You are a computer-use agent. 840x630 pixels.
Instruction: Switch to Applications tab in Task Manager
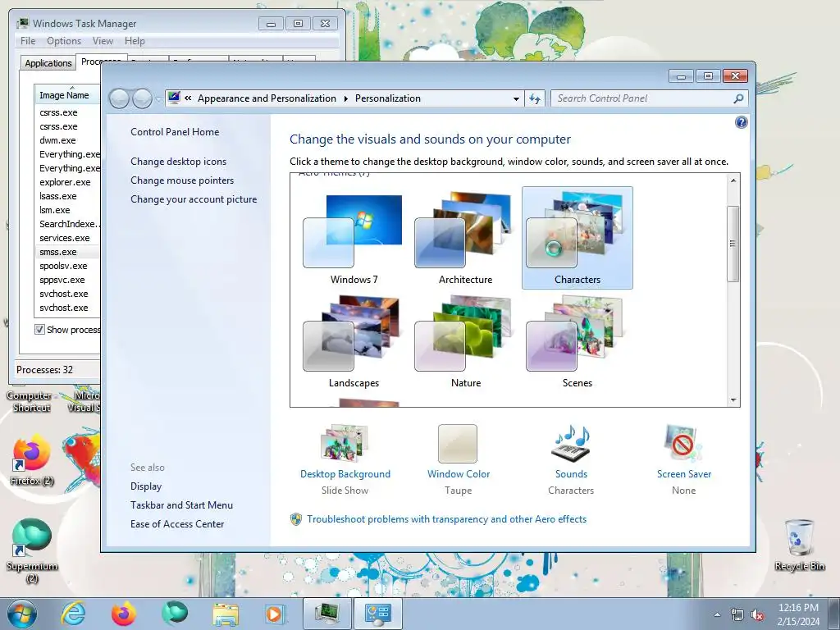[x=48, y=63]
